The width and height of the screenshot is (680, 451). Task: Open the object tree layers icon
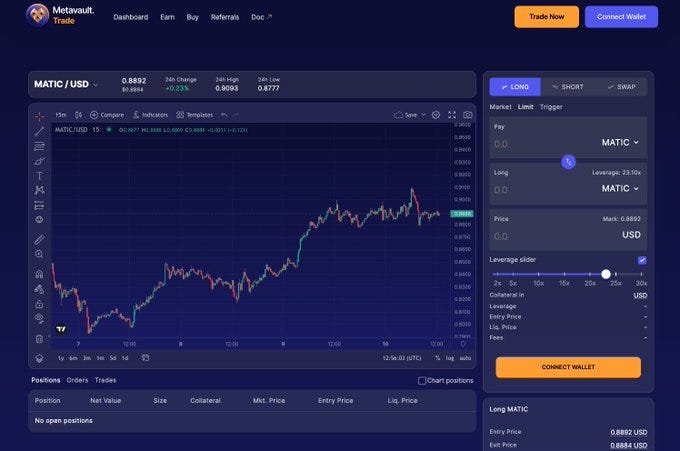click(x=39, y=358)
